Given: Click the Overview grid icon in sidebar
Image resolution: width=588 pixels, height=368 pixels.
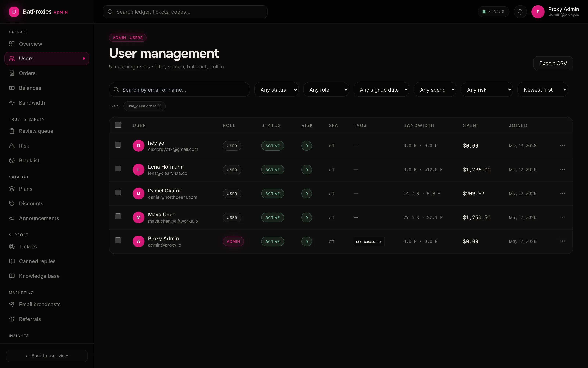Looking at the screenshot, I should [12, 44].
